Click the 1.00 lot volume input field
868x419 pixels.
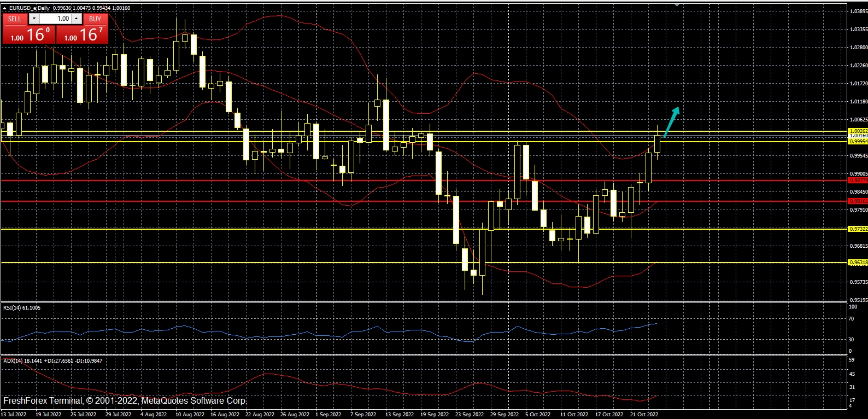55,19
